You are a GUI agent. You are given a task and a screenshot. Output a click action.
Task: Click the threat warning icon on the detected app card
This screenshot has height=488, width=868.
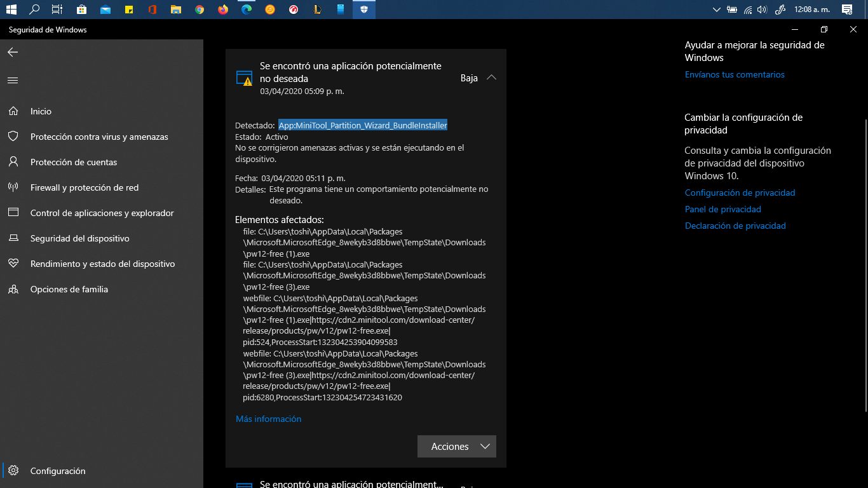tap(245, 78)
